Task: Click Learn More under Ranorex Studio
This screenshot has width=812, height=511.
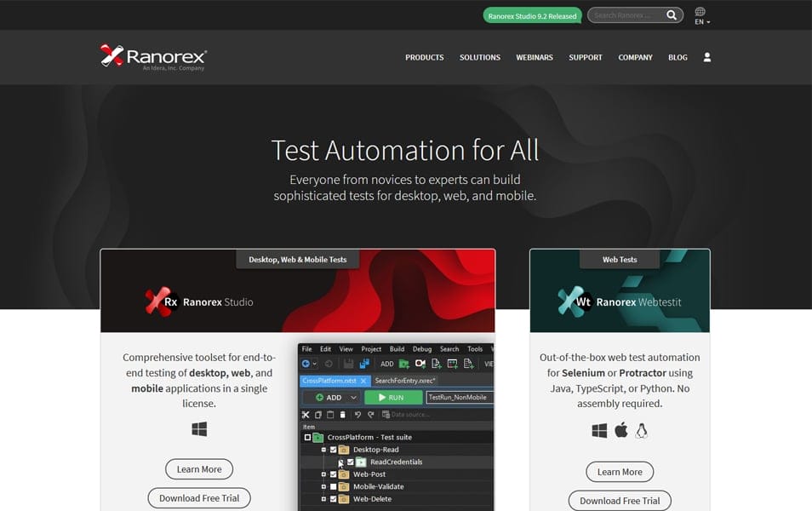Action: click(x=199, y=469)
